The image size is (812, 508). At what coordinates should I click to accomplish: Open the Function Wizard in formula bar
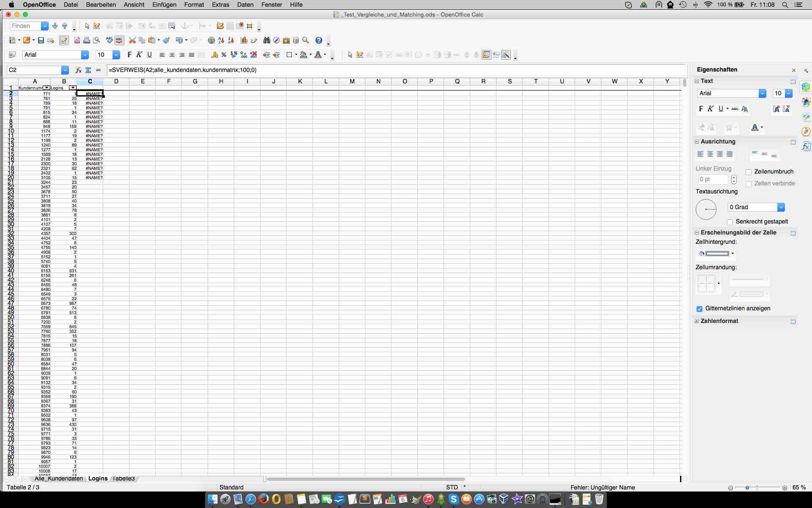point(78,70)
